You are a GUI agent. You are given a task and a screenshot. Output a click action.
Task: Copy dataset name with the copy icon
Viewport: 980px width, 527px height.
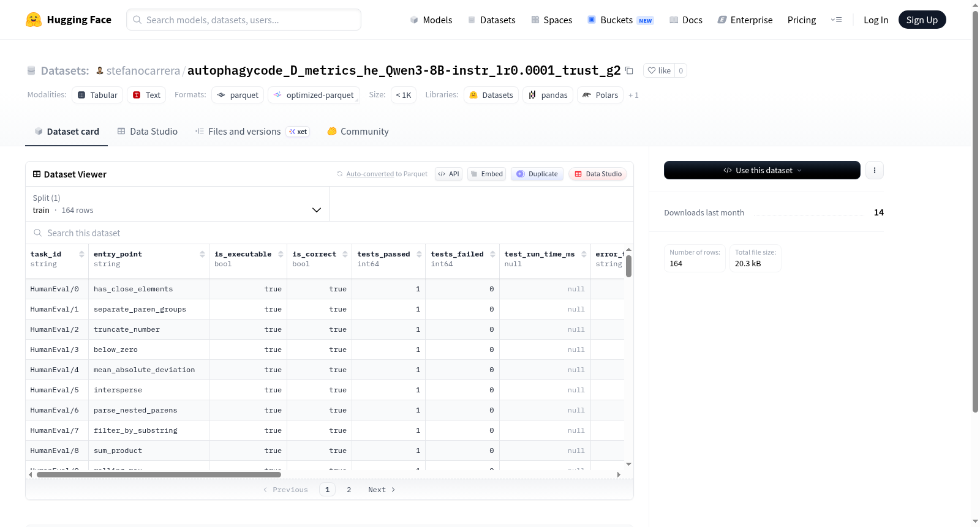pos(629,70)
